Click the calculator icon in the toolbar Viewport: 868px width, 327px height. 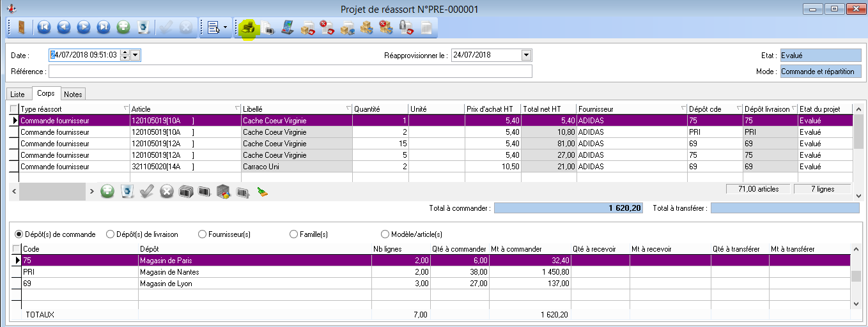(x=288, y=27)
